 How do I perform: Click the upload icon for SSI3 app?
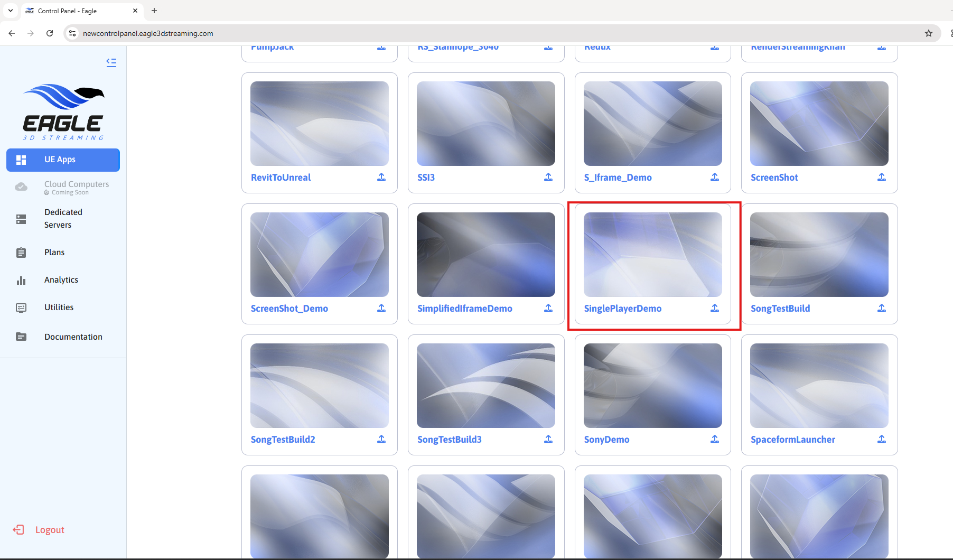click(548, 178)
